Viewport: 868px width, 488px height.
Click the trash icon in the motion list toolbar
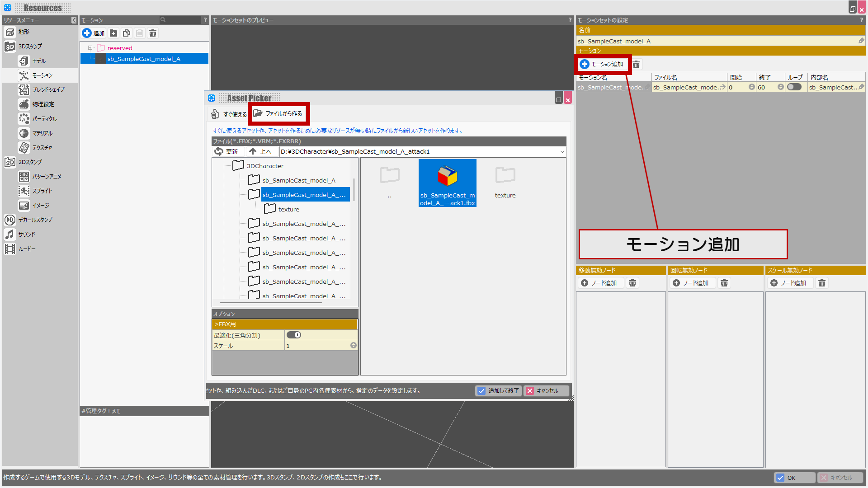click(153, 33)
